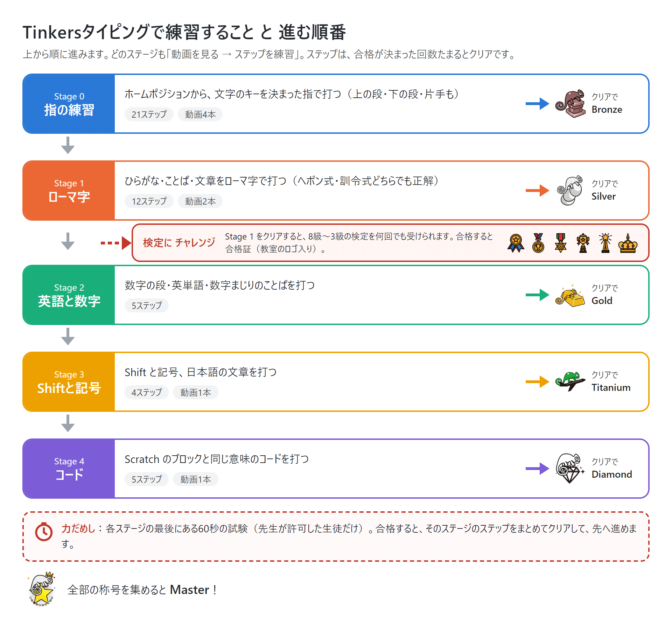Click the trophy cup icon
The image size is (672, 629).
pyautogui.click(x=583, y=243)
